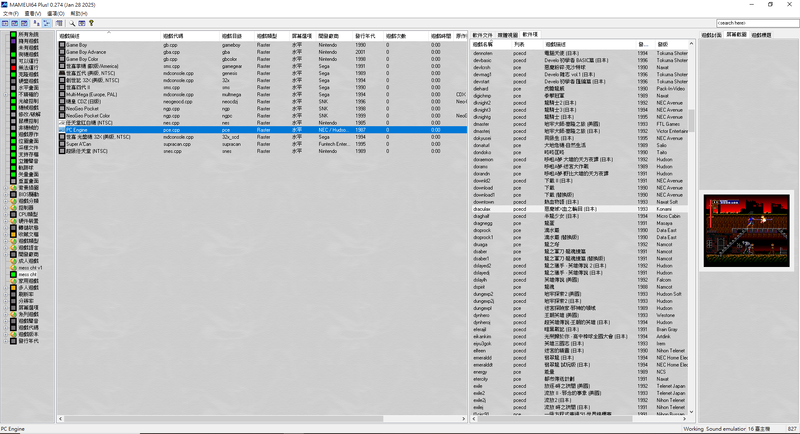800x434 pixels.
Task: Switch to leftmost tab above the software list
Action: 482,35
